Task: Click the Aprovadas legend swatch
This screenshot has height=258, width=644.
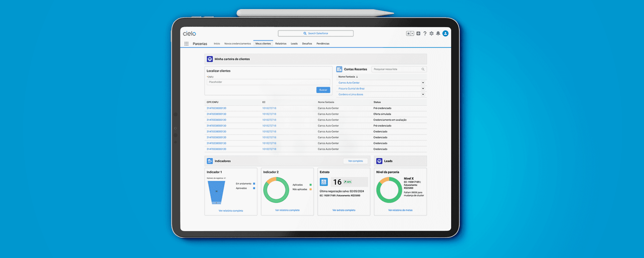Action: tap(254, 188)
